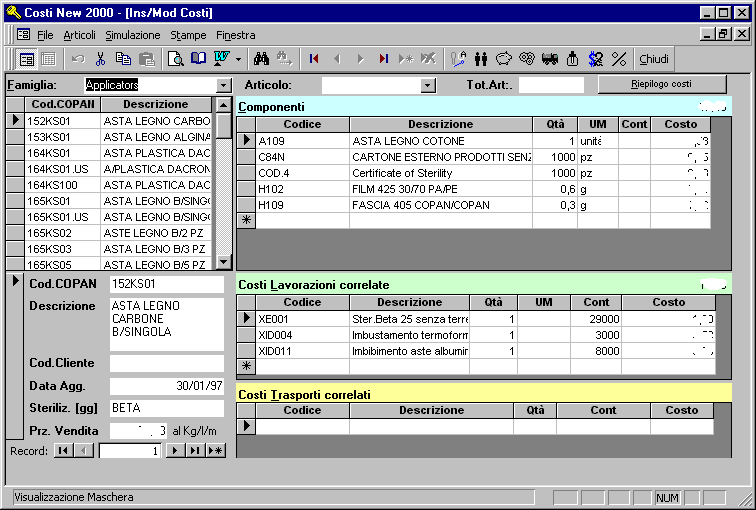Click first record button in Record navigator
Screen dimensions: 756x510
point(63,451)
